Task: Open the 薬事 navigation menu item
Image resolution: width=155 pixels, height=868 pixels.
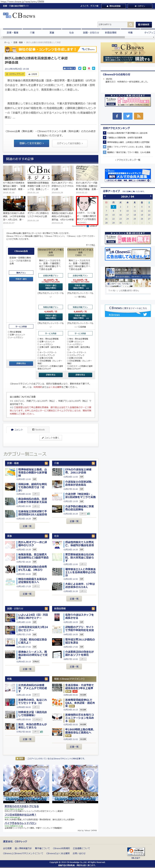Action: tap(51, 33)
